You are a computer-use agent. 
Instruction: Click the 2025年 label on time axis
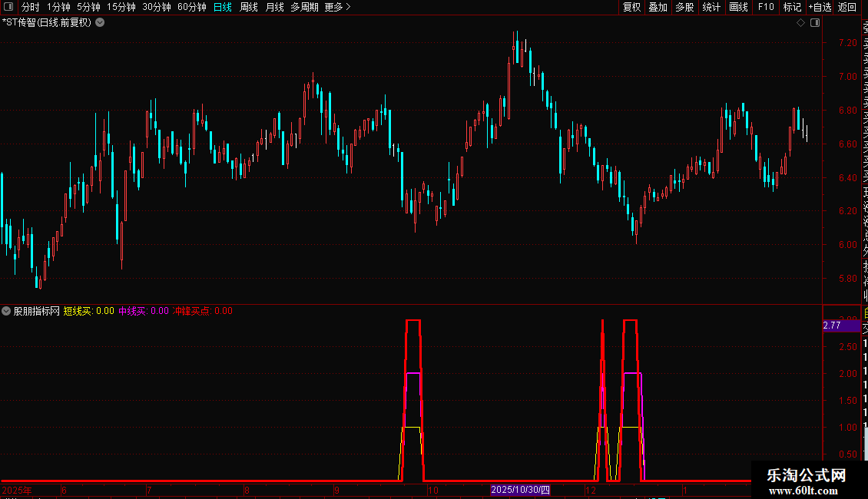pyautogui.click(x=17, y=490)
